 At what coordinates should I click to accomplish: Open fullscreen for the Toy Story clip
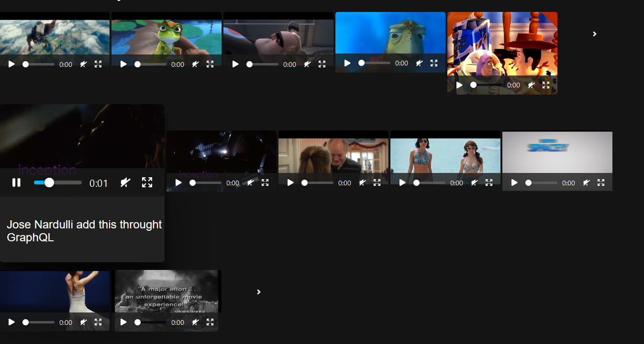[x=545, y=85]
